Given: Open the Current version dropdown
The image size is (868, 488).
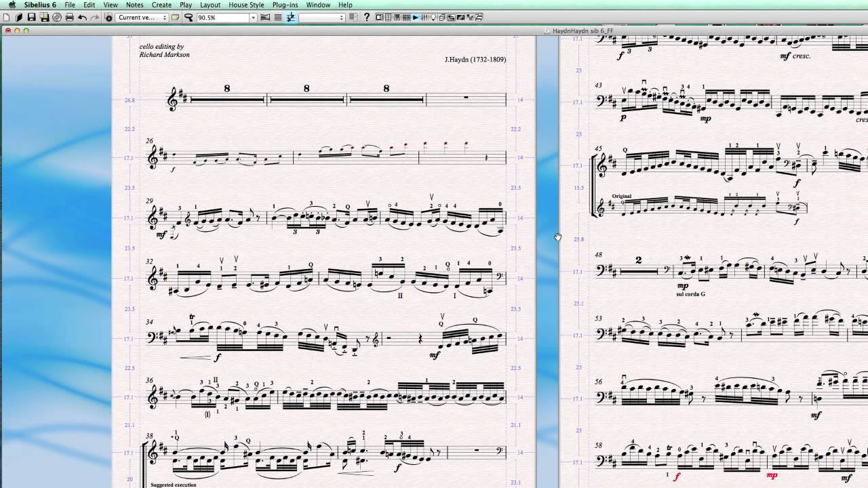Looking at the screenshot, I should pyautogui.click(x=142, y=18).
